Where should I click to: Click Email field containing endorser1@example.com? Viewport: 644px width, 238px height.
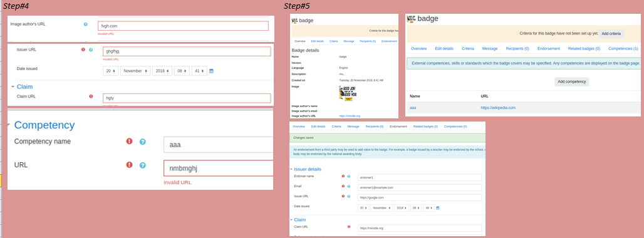tap(419, 187)
